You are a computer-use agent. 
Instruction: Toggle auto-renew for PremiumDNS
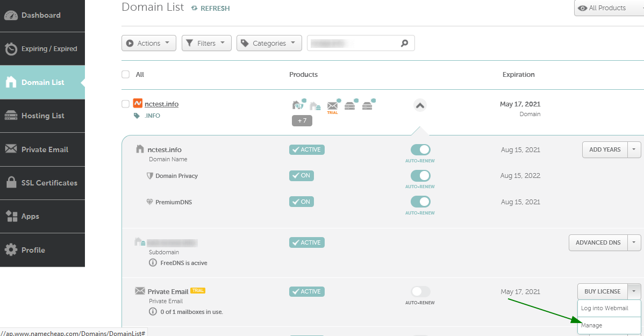[x=420, y=202]
